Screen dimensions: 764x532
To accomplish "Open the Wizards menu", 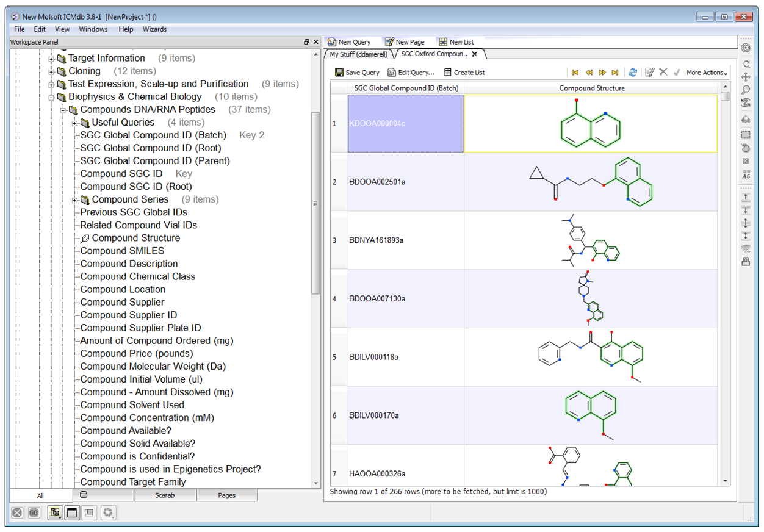I will (x=154, y=29).
